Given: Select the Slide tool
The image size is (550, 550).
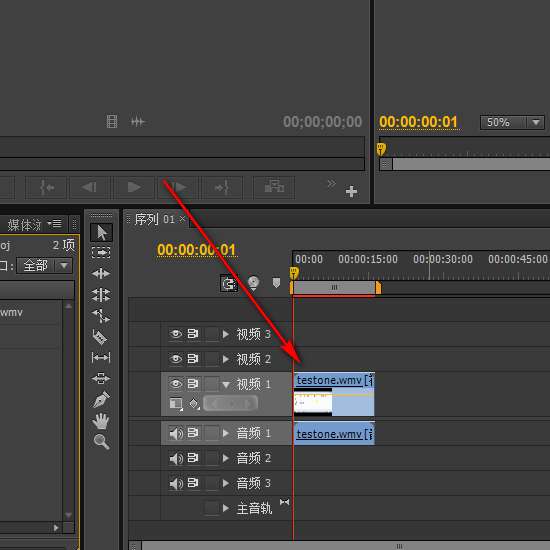Looking at the screenshot, I should pyautogui.click(x=101, y=379).
